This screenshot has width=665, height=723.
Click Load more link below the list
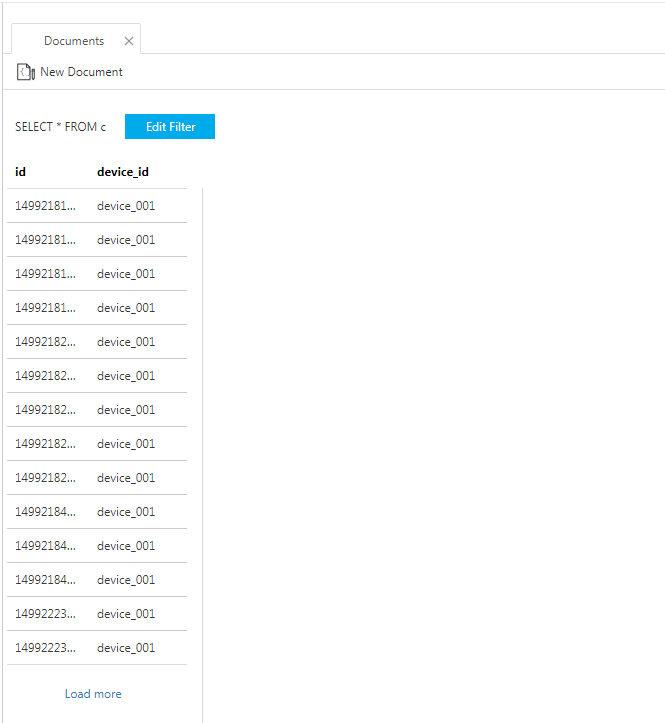pyautogui.click(x=93, y=694)
